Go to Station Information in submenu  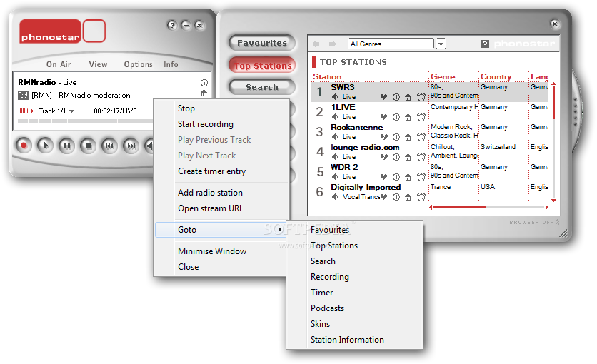tap(347, 340)
